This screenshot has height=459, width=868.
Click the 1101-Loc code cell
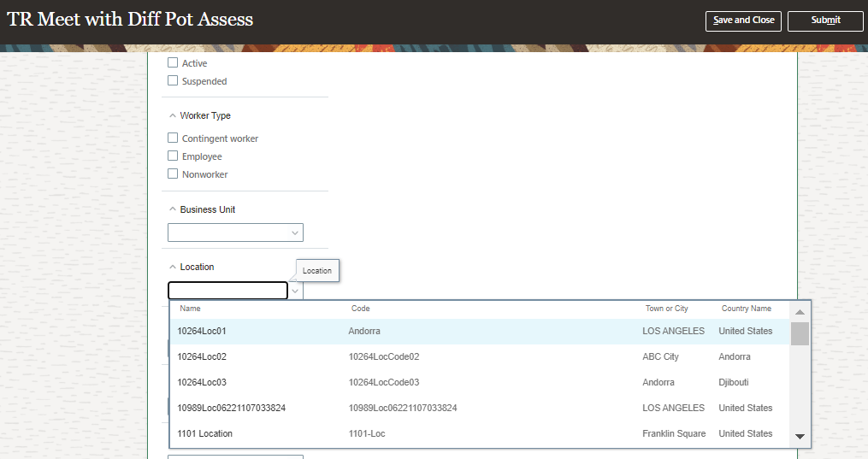click(x=367, y=433)
